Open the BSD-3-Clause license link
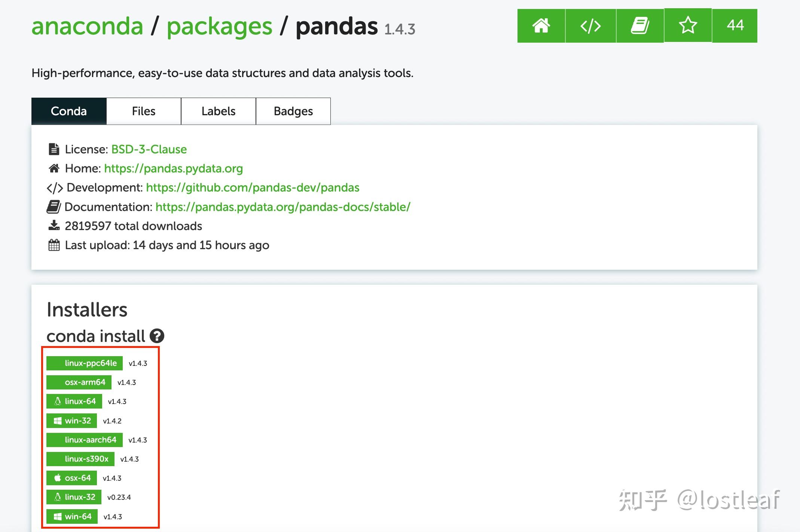The width and height of the screenshot is (800, 532). tap(149, 149)
